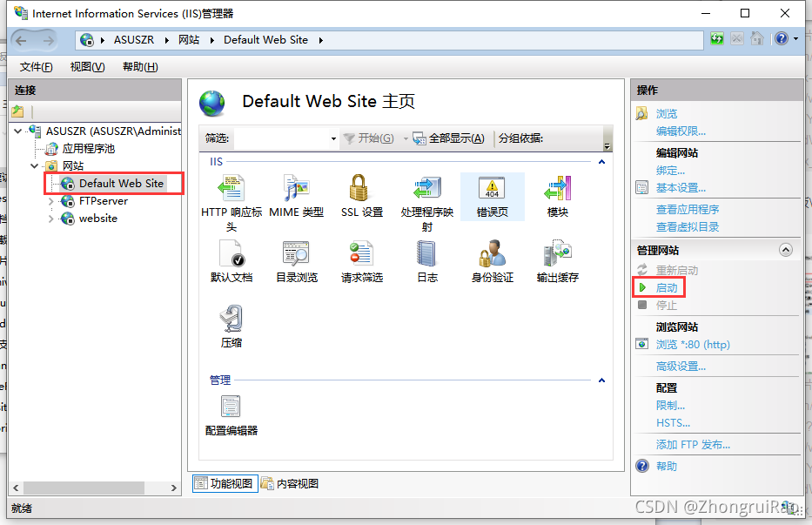Click the 绑定... action link
This screenshot has height=525, width=812.
[x=670, y=171]
